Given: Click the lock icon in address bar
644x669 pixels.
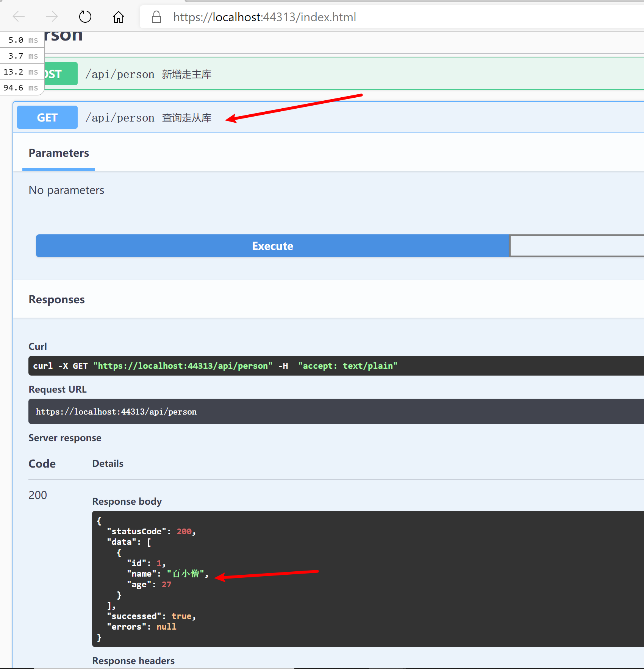Looking at the screenshot, I should click(156, 17).
